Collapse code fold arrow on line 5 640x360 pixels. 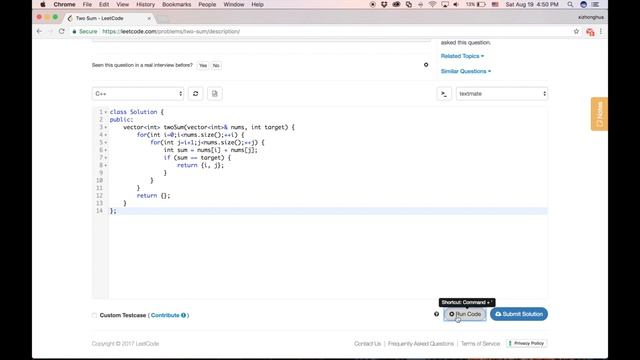[x=106, y=142]
